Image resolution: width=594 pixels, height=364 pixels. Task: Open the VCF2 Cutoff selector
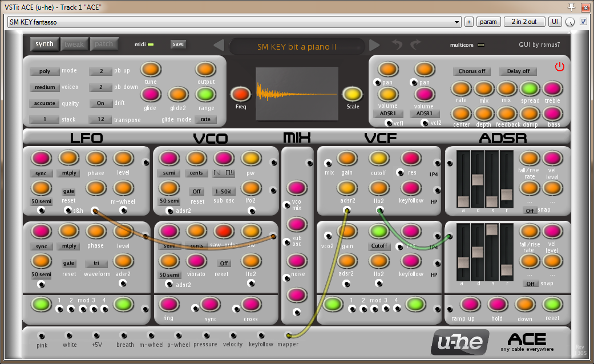coord(379,246)
